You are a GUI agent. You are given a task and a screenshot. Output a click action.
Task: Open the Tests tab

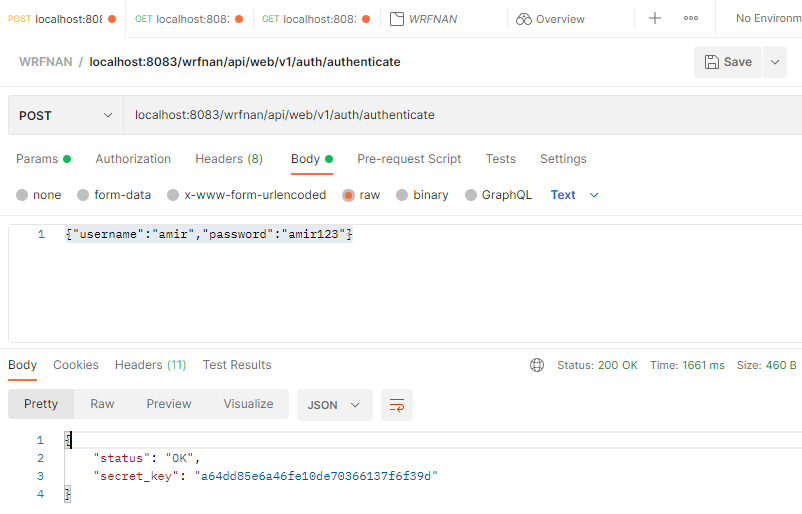(501, 159)
